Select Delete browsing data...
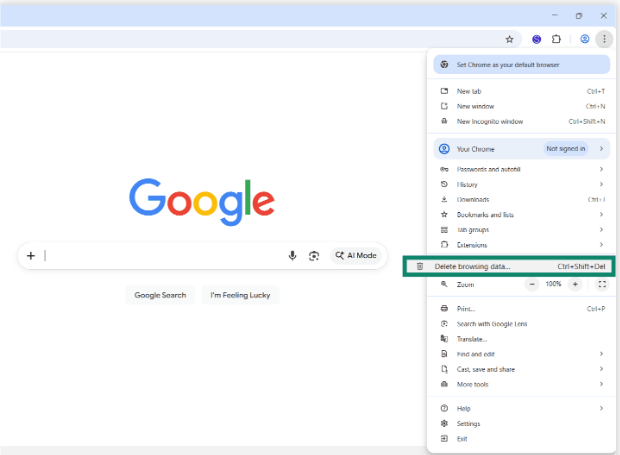 pos(509,266)
